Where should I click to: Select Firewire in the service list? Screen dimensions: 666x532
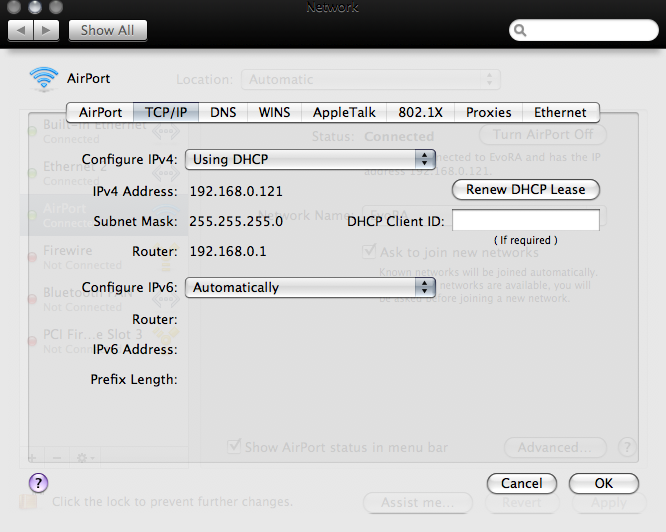click(x=104, y=257)
